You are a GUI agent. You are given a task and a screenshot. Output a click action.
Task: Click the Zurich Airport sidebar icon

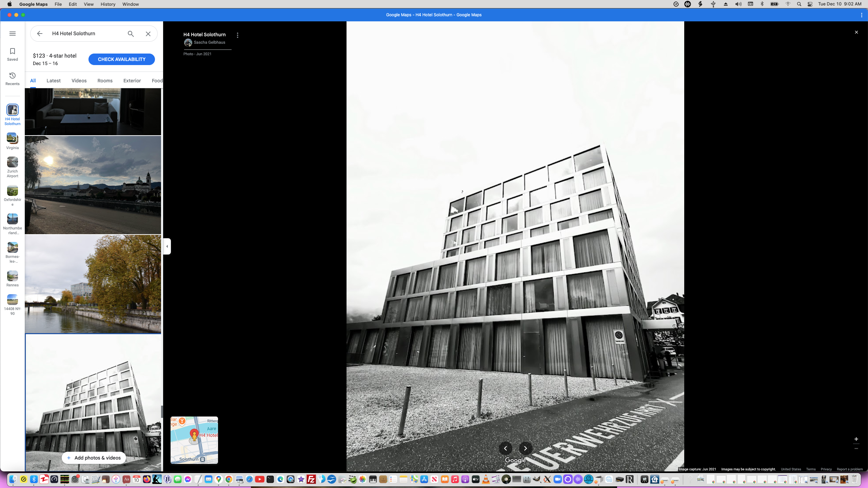click(x=12, y=162)
